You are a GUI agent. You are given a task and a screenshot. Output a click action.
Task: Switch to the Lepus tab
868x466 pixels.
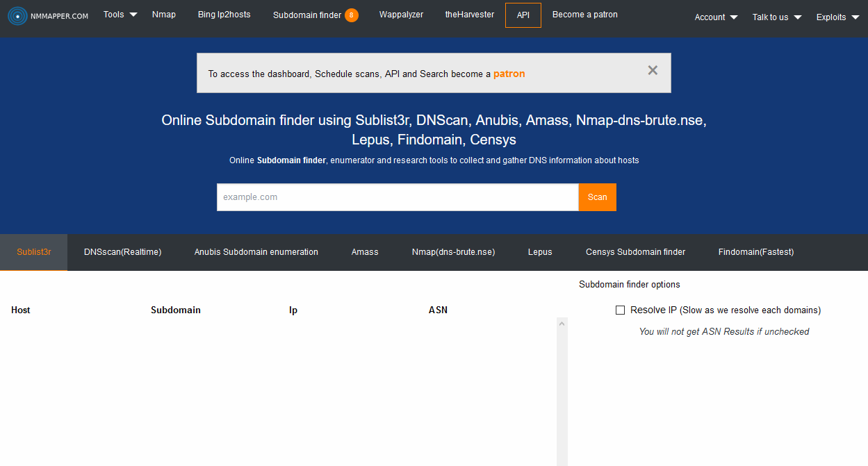click(540, 252)
